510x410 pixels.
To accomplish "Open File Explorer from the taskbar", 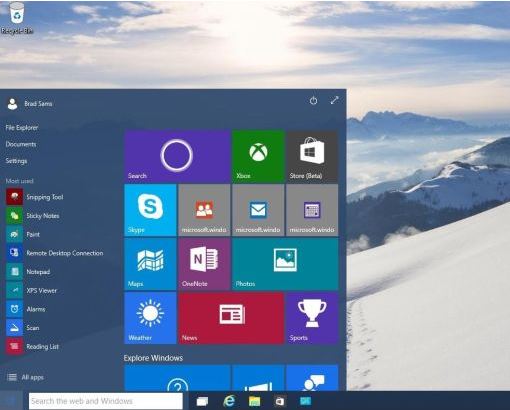I will [x=254, y=401].
